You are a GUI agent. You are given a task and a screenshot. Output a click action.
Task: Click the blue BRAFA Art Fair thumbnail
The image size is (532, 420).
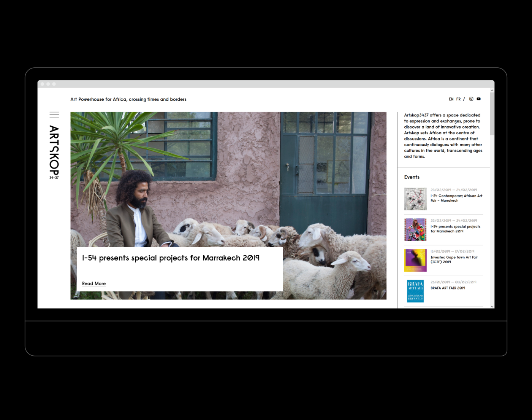415,291
